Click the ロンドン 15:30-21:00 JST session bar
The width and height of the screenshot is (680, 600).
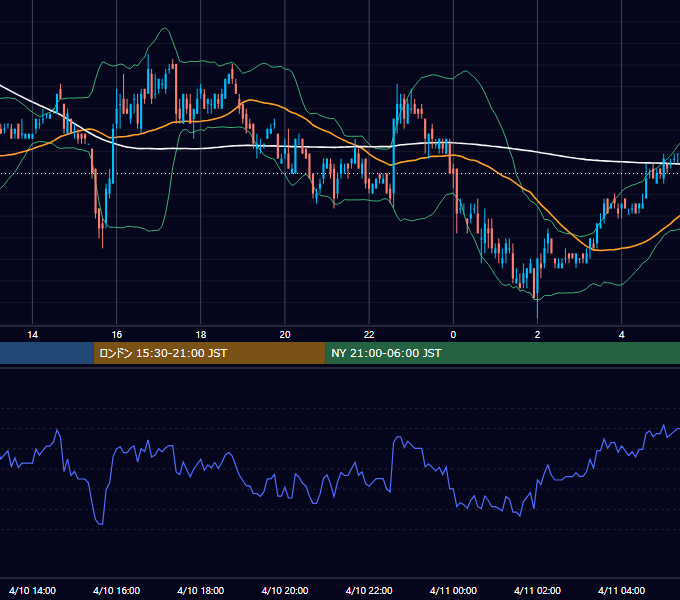(209, 353)
